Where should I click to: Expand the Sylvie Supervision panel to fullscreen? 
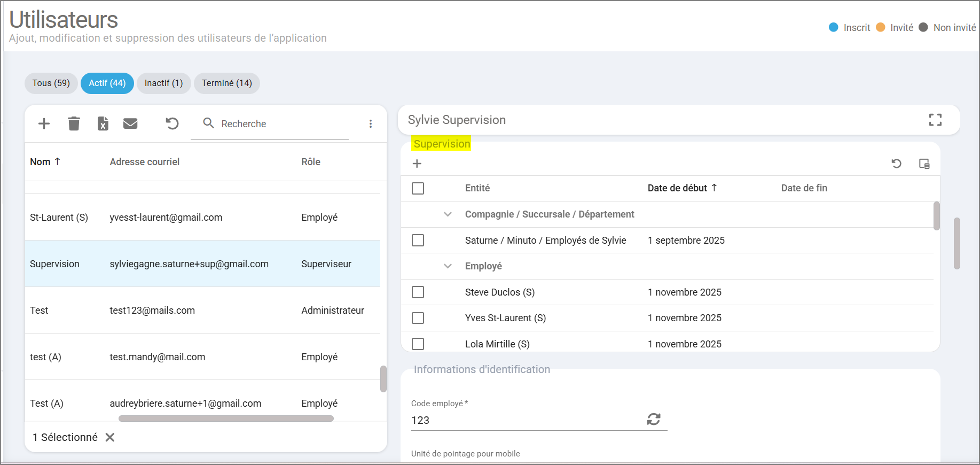click(x=935, y=120)
